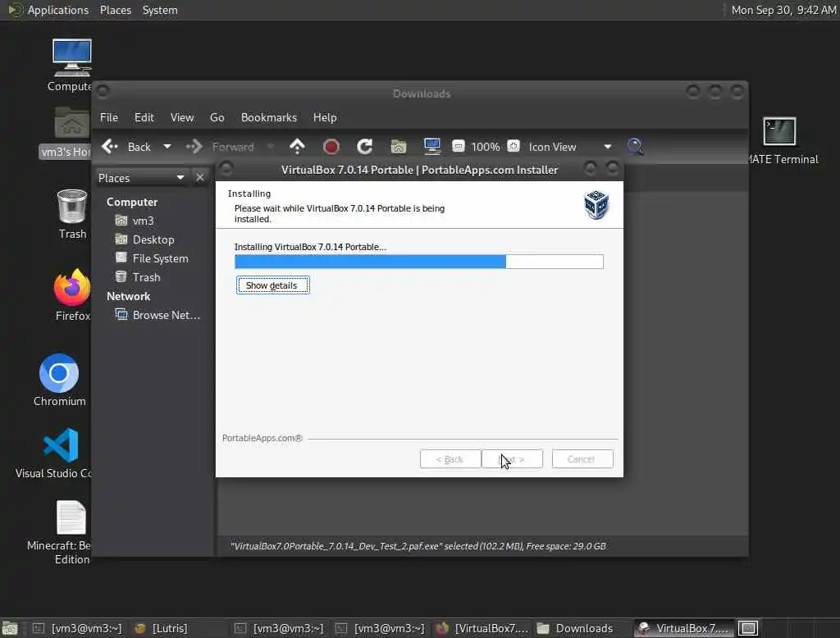The width and height of the screenshot is (840, 638).
Task: Open the Places sidebar dropdown
Action: click(141, 178)
